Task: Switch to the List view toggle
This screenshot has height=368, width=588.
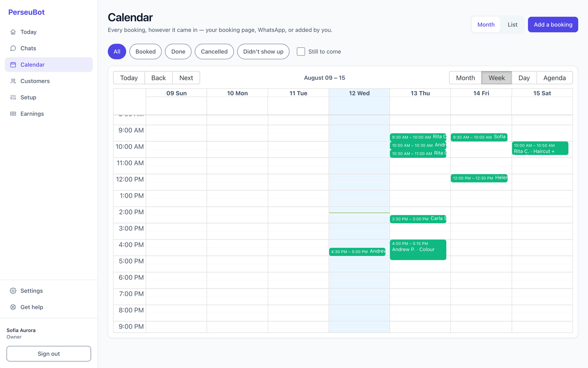Action: 512,25
